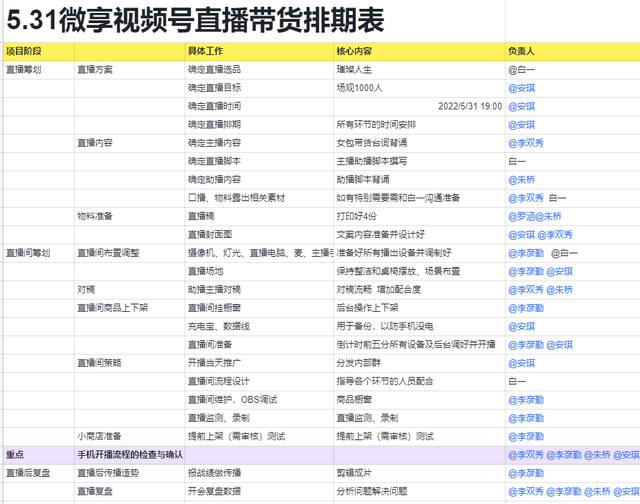Viewport: 640px width, 504px height.
Task: Click the 后台操作上下架 cell
Action: 419,308
